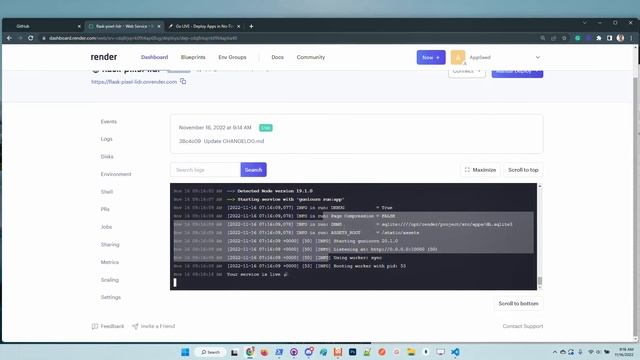Screen dimensions: 640x360
Task: Open the Windows Start menu
Action: (x=185, y=352)
